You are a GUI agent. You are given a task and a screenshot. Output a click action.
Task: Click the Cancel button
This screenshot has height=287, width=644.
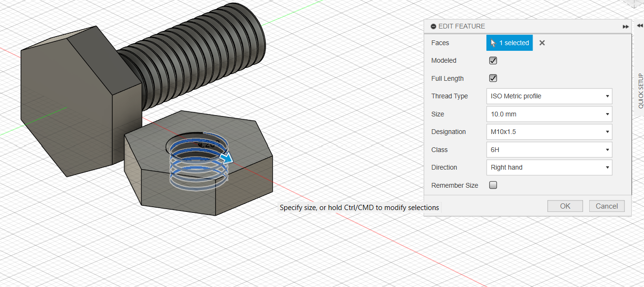click(607, 206)
